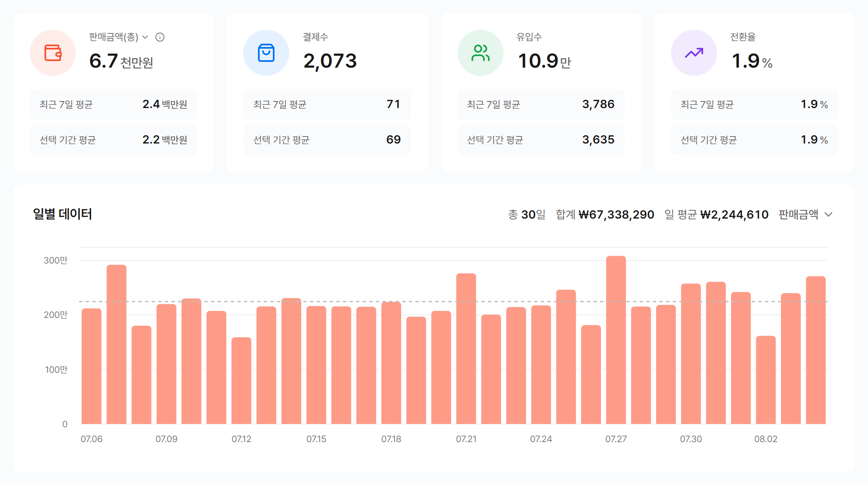Open the 판매금액 chart metric dropdown

pos(806,214)
